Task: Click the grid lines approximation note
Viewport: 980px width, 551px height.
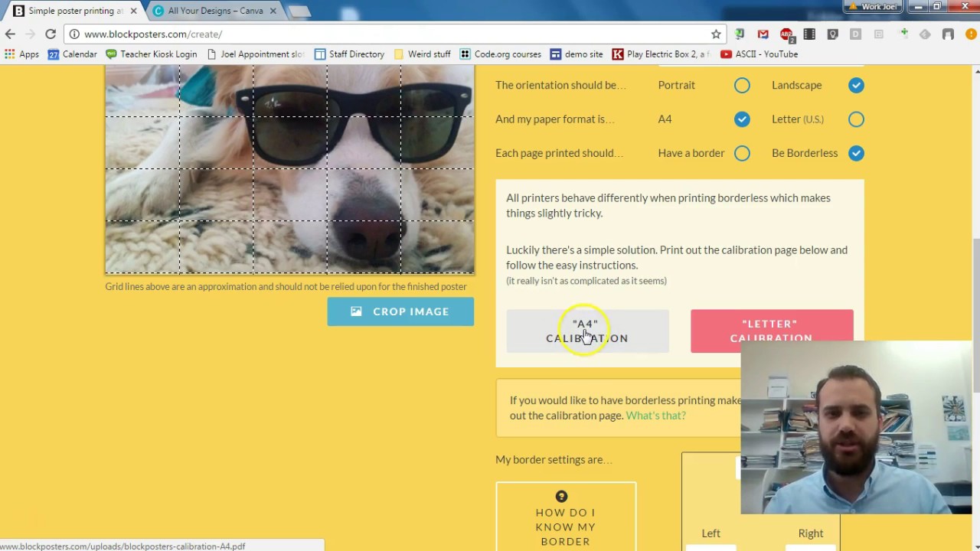Action: coord(286,286)
